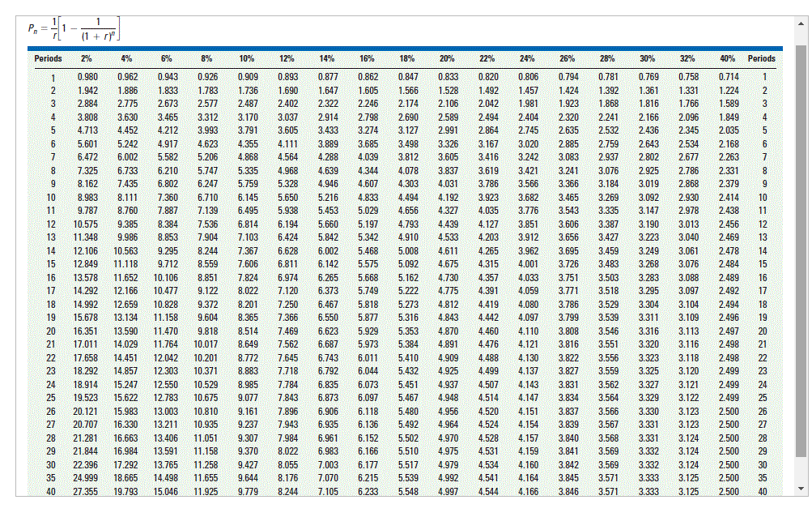Click the value 3.791 under 10%

(x=247, y=130)
